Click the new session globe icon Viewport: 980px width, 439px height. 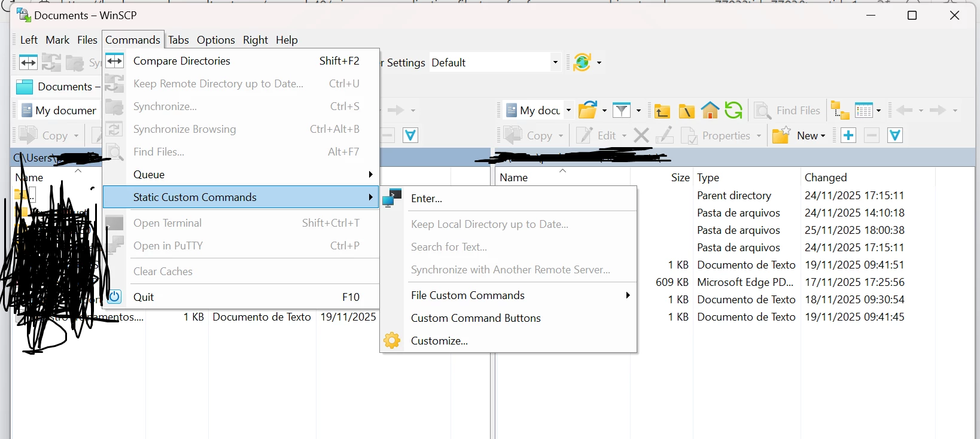tap(582, 62)
